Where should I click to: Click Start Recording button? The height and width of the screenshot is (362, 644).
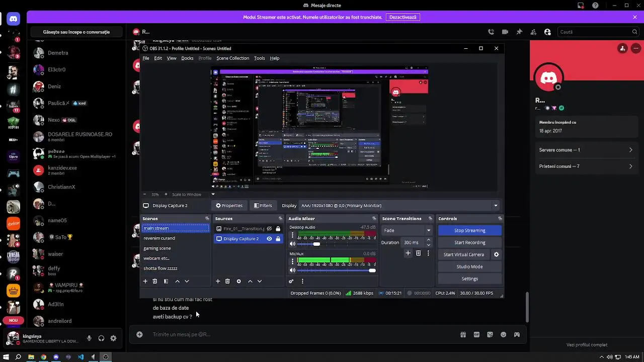(x=470, y=242)
